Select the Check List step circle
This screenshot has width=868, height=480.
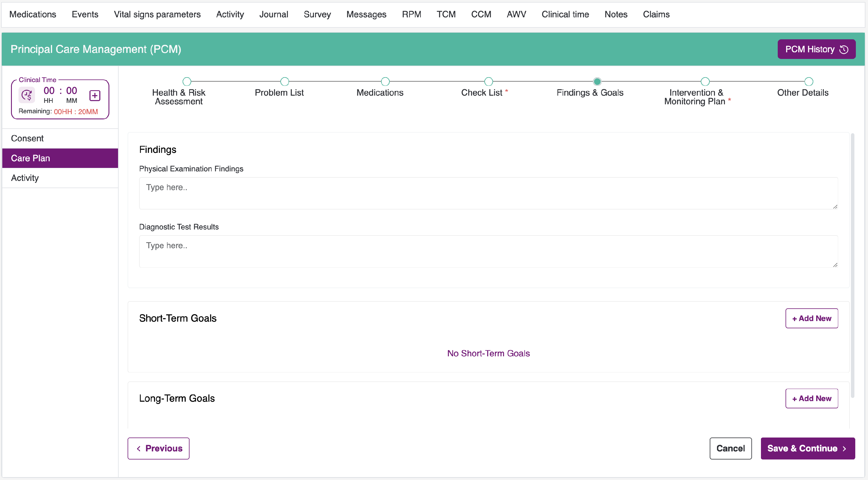(488, 81)
